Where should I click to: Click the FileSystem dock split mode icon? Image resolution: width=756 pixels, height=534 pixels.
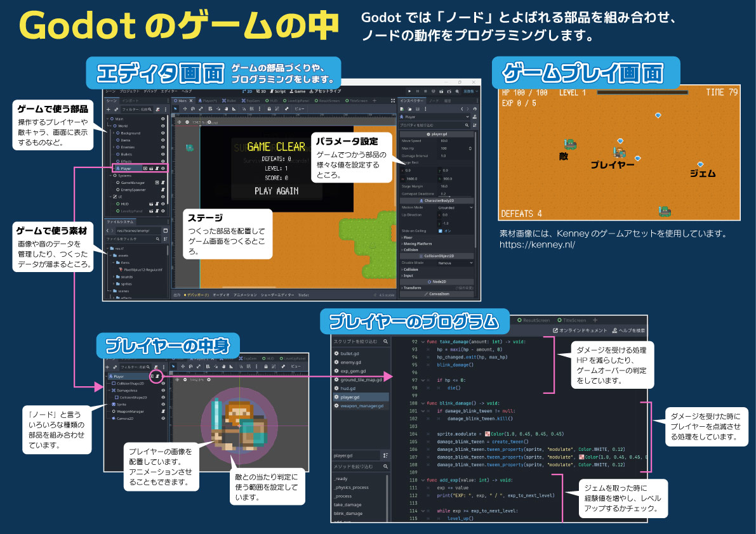pyautogui.click(x=166, y=231)
